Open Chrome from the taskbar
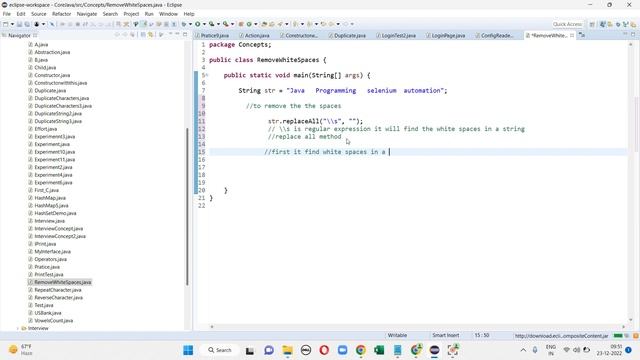 tap(360, 350)
